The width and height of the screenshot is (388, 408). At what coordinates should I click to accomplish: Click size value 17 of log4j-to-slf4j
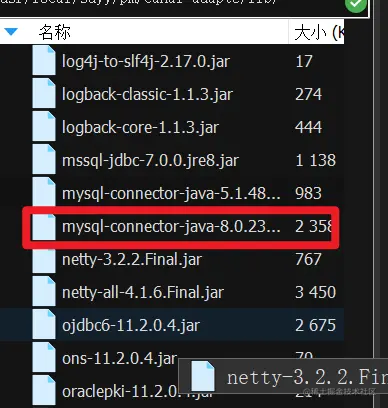coord(304,61)
